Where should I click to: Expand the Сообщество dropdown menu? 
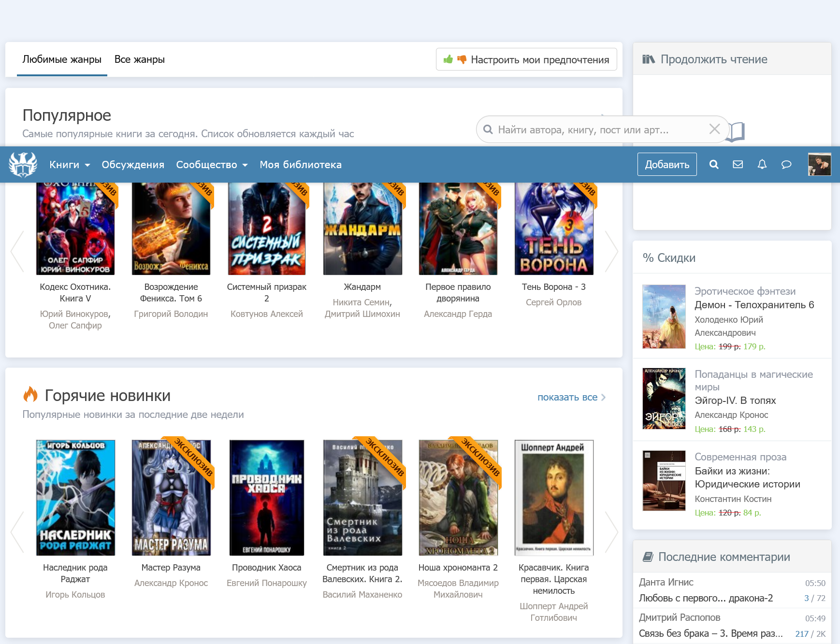pyautogui.click(x=212, y=165)
